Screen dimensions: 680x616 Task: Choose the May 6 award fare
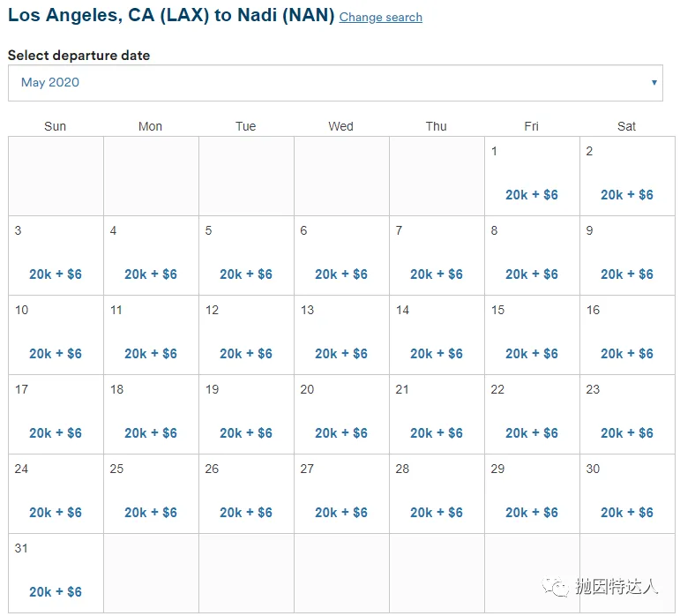click(x=341, y=274)
